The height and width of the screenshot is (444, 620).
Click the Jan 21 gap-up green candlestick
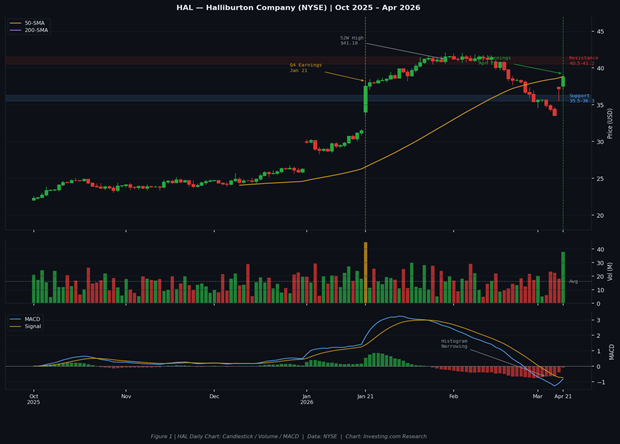coord(365,98)
